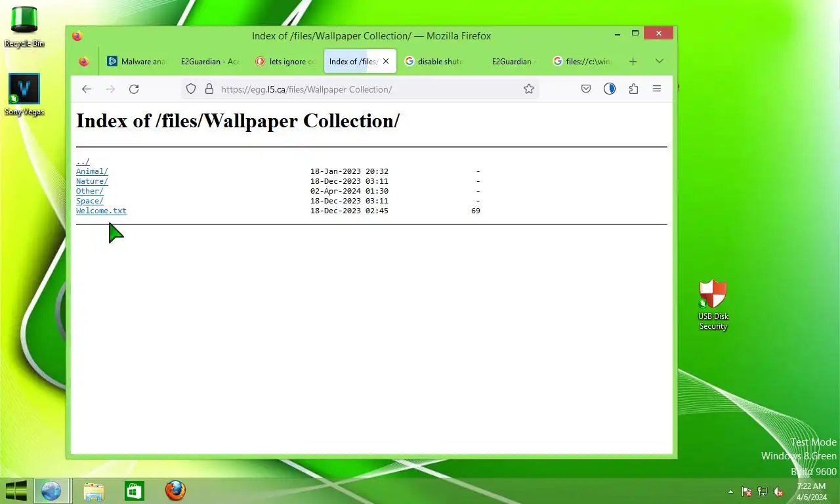
Task: Click the 18-Jan-2023 20:32 date text
Action: pos(349,171)
